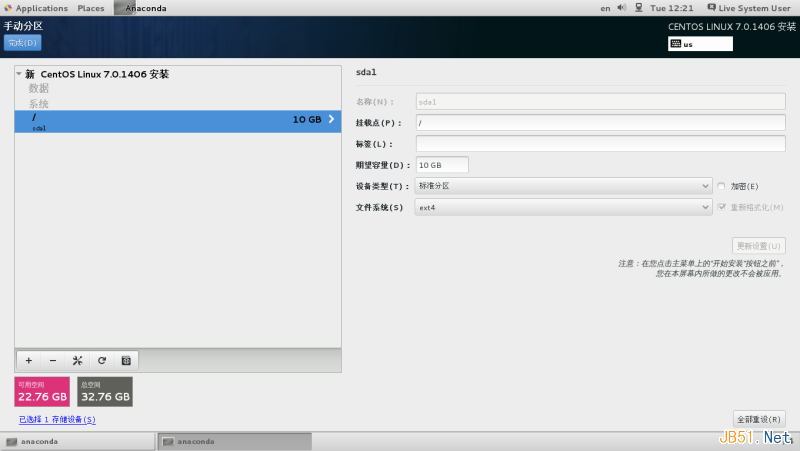Toggle the 重新格式化(M) reformat checkbox
800x451 pixels.
pos(721,207)
